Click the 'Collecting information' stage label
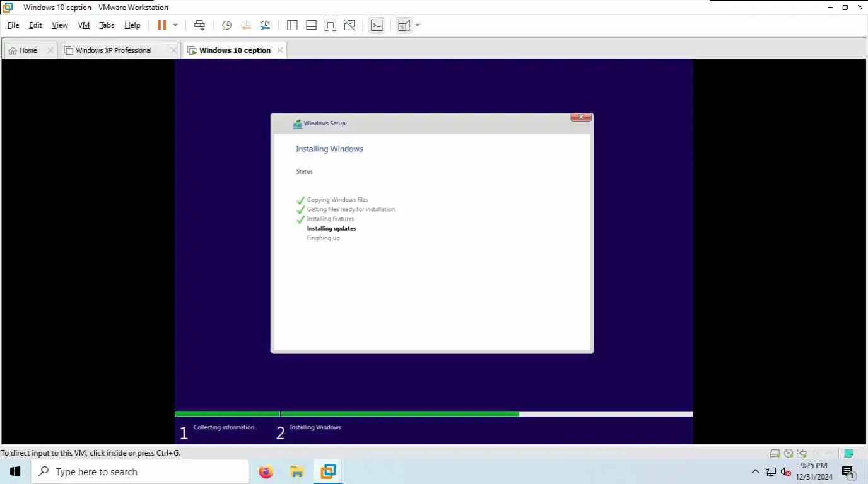This screenshot has width=868, height=484. (224, 427)
